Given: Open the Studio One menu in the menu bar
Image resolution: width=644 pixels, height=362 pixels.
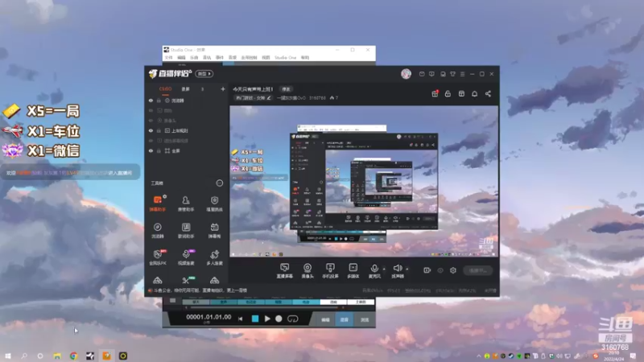Looking at the screenshot, I should point(286,58).
